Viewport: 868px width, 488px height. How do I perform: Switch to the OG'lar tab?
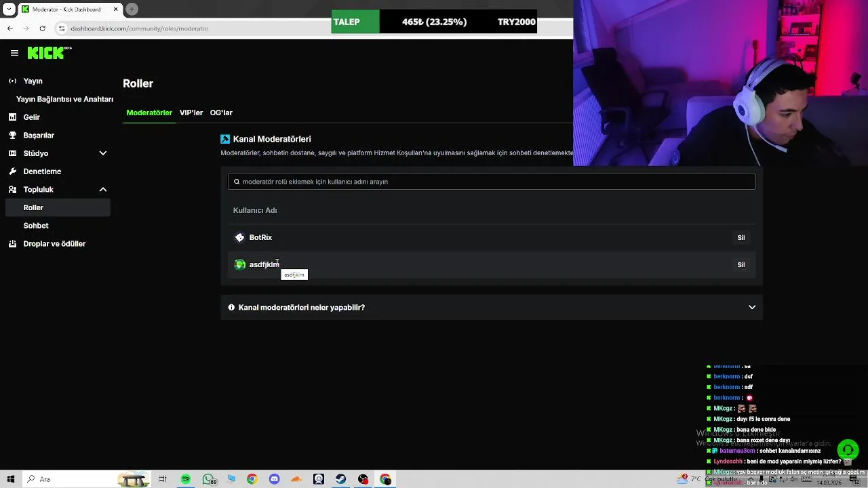pos(221,113)
